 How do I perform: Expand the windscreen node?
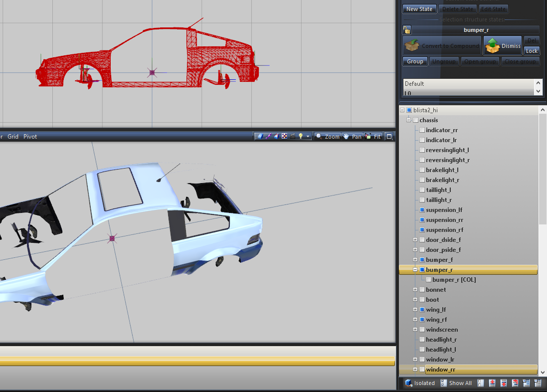415,330
